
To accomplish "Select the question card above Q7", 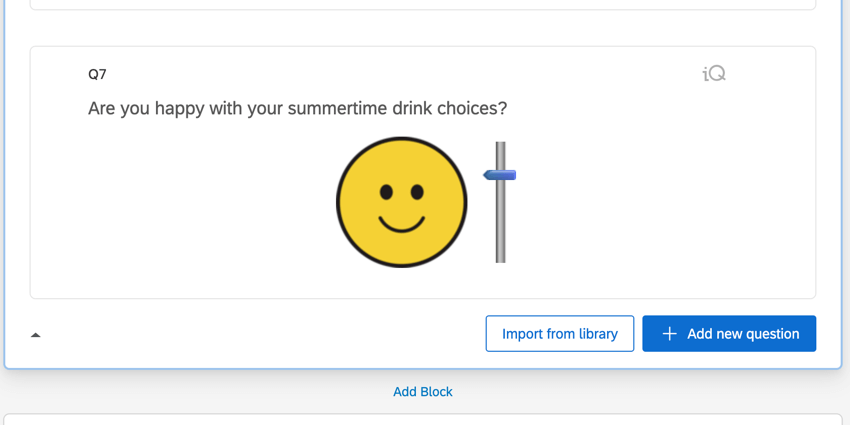I will coord(423,4).
